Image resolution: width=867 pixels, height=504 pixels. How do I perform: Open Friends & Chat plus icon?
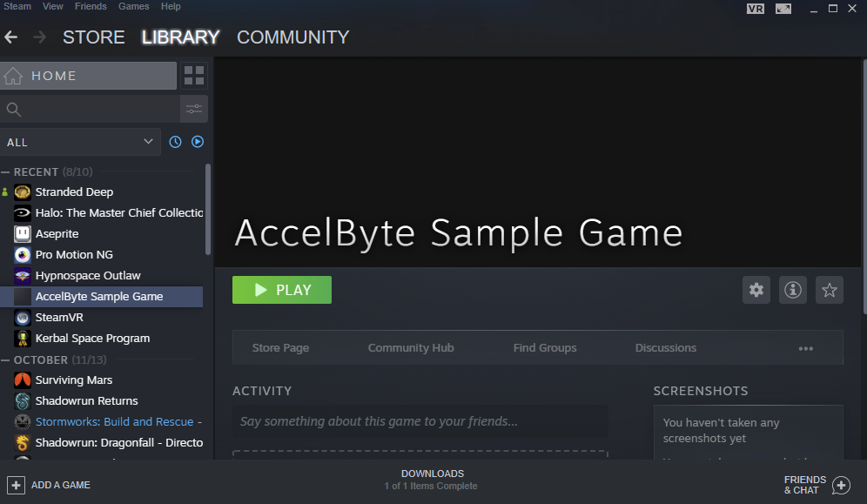(841, 485)
